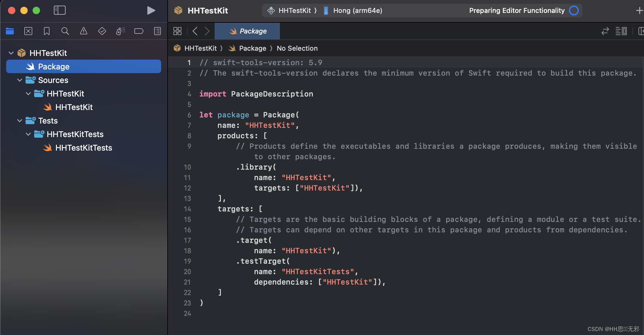644x335 pixels.
Task: Click the swift bird icon in Package tab
Action: 233,31
